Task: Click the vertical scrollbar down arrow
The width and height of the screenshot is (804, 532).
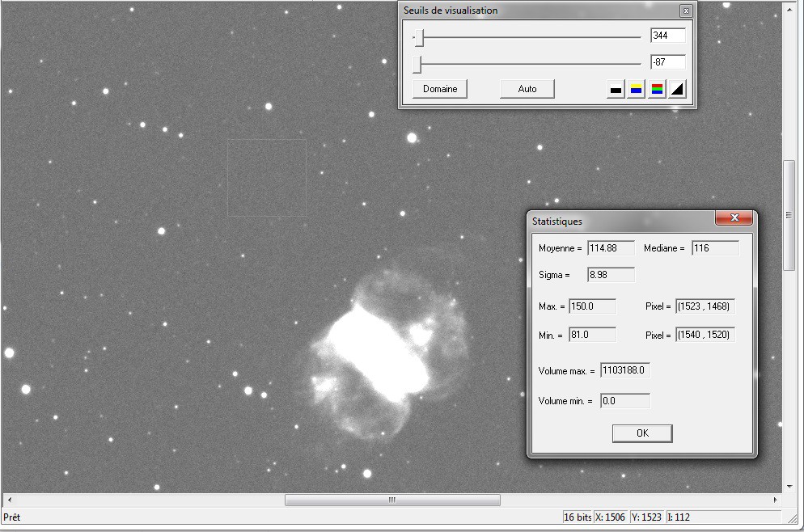Action: (x=789, y=487)
